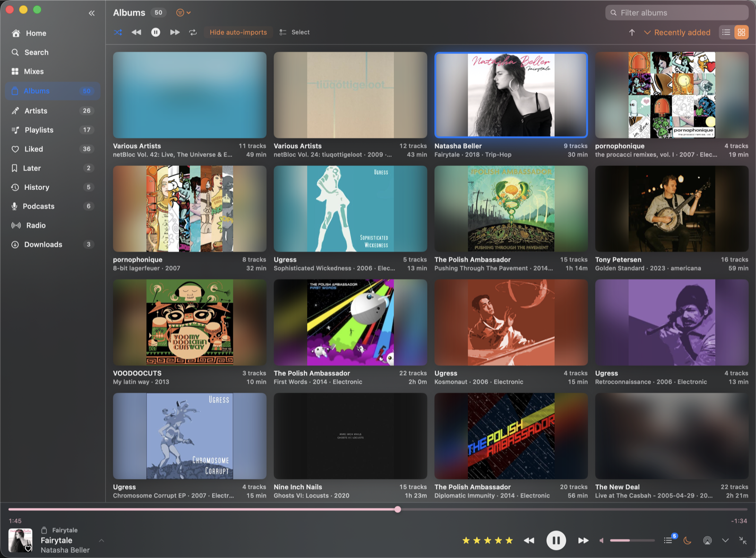The height and width of the screenshot is (558, 756).
Task: Toggle shuffle in the albums toolbar
Action: [118, 32]
